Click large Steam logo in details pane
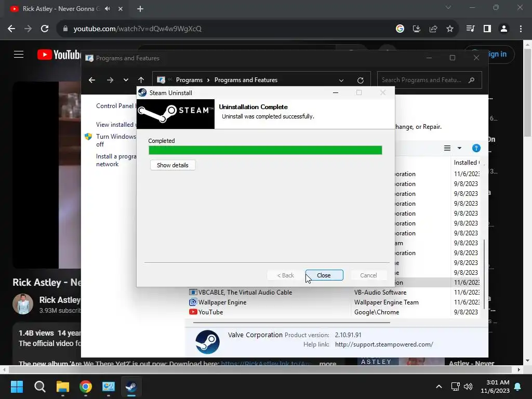 (x=208, y=342)
